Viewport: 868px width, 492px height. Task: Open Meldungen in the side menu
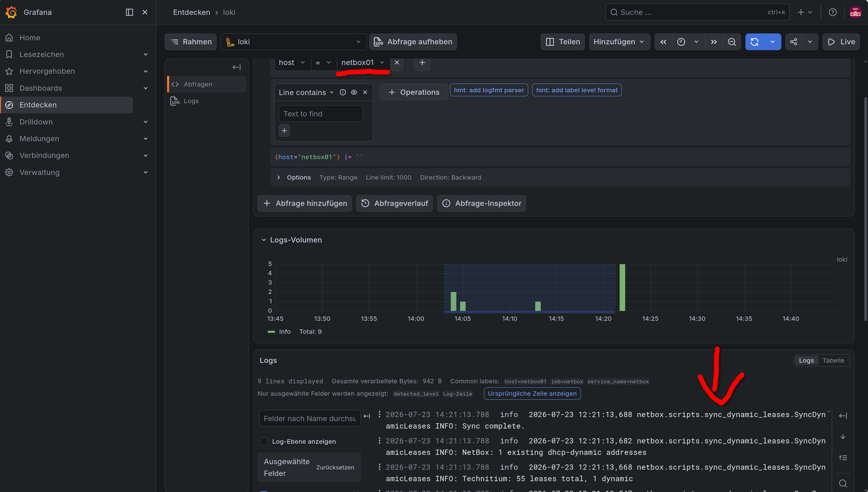[39, 138]
